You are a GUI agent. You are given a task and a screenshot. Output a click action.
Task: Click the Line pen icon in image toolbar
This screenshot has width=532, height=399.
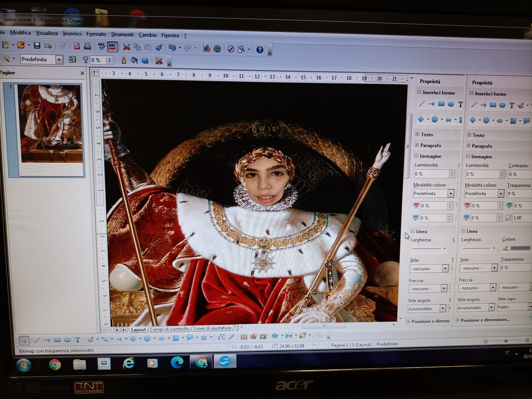(123, 60)
